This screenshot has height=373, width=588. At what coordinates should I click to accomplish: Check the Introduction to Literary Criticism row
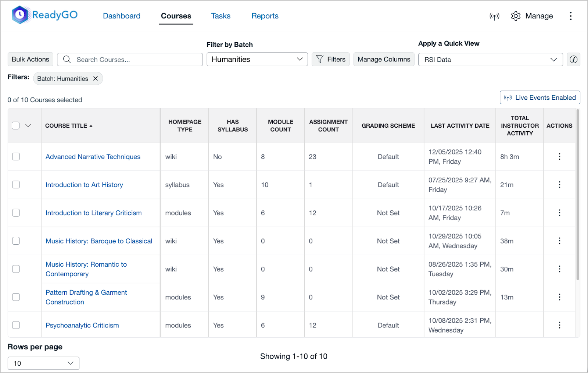16,213
